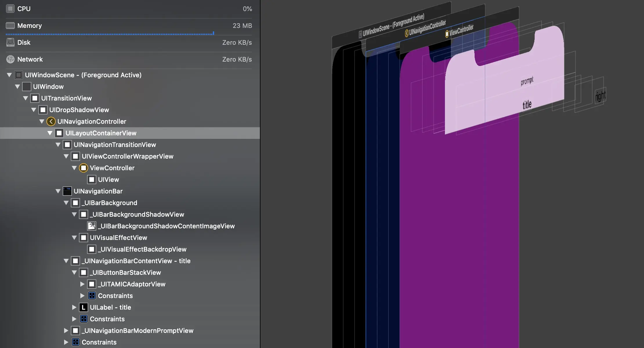
Task: Click the UILabel title L icon
Action: click(84, 307)
